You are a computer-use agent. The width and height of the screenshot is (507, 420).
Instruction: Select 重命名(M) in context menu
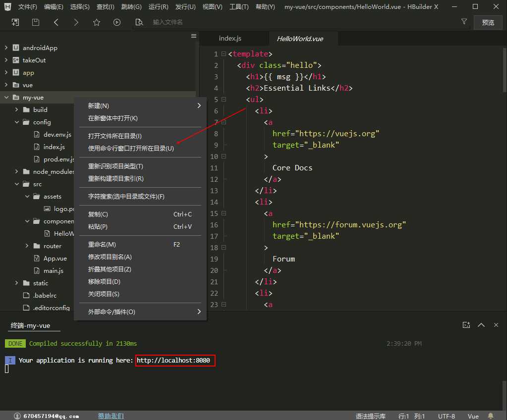pos(140,245)
